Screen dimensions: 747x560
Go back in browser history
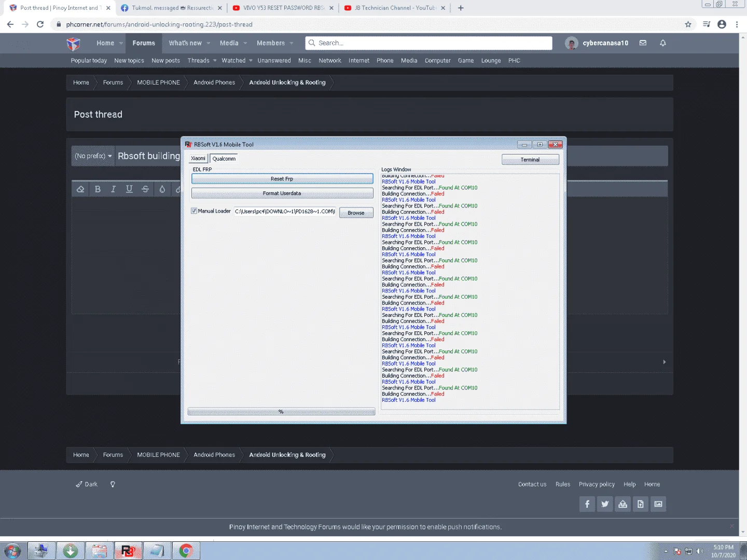pos(10,24)
